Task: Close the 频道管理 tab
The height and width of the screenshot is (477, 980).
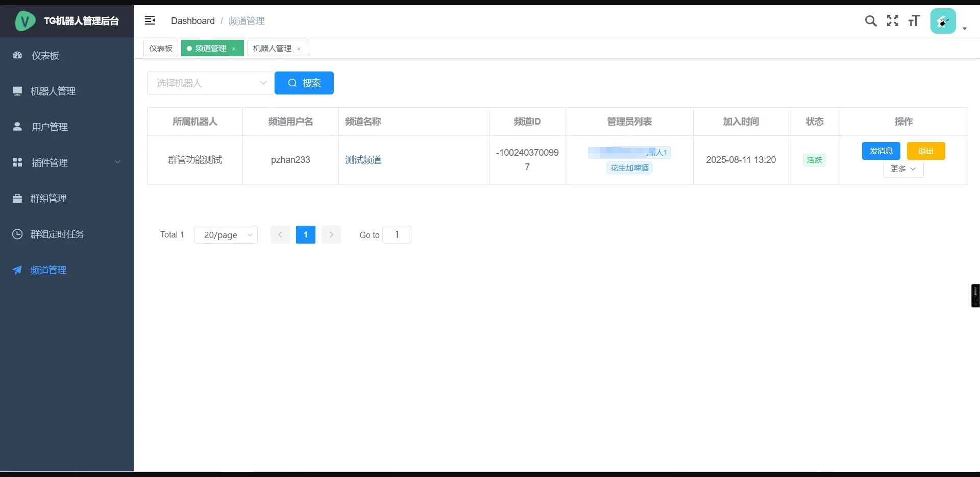Action: click(234, 49)
